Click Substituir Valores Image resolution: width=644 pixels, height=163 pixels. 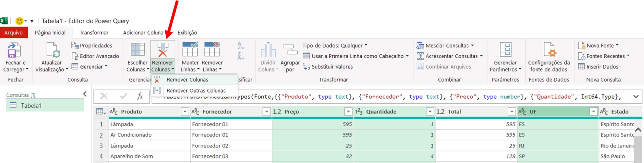pyautogui.click(x=328, y=67)
